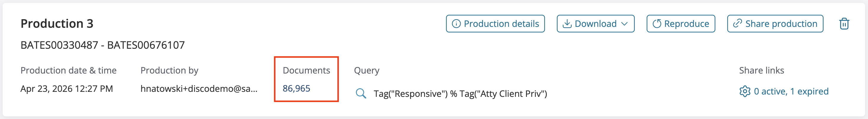Click the magnifier icon beside the query
Image resolution: width=868 pixels, height=119 pixels.
coord(361,93)
